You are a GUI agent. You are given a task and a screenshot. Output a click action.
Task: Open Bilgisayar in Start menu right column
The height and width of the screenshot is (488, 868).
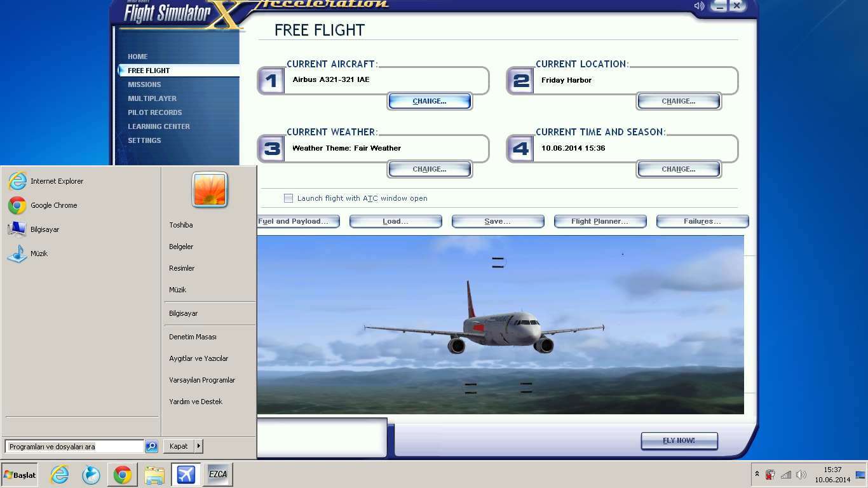point(184,313)
